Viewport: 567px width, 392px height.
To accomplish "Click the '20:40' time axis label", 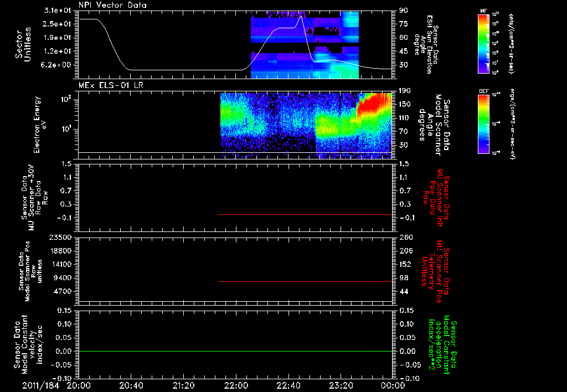I will click(131, 385).
